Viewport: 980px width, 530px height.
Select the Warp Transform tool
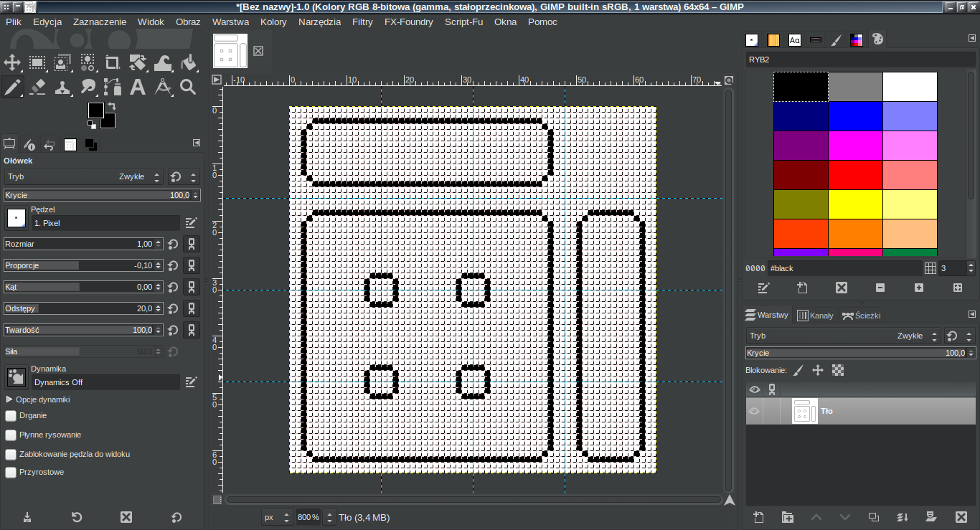coord(163,62)
